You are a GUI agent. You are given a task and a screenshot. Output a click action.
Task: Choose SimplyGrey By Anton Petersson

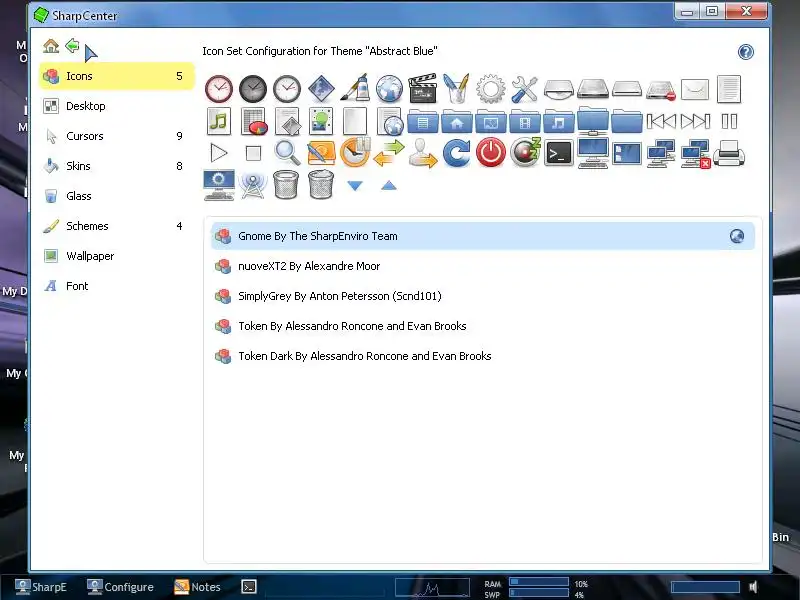[x=483, y=296]
